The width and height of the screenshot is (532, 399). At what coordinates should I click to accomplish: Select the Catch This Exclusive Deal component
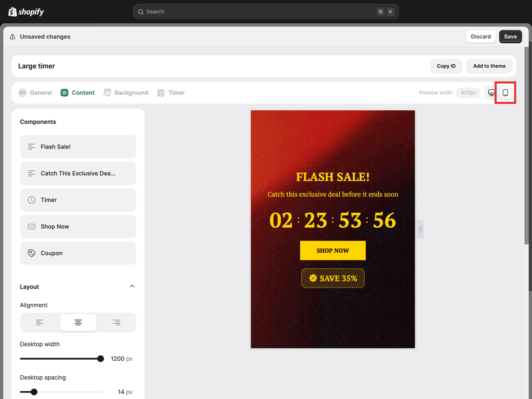pyautogui.click(x=78, y=173)
